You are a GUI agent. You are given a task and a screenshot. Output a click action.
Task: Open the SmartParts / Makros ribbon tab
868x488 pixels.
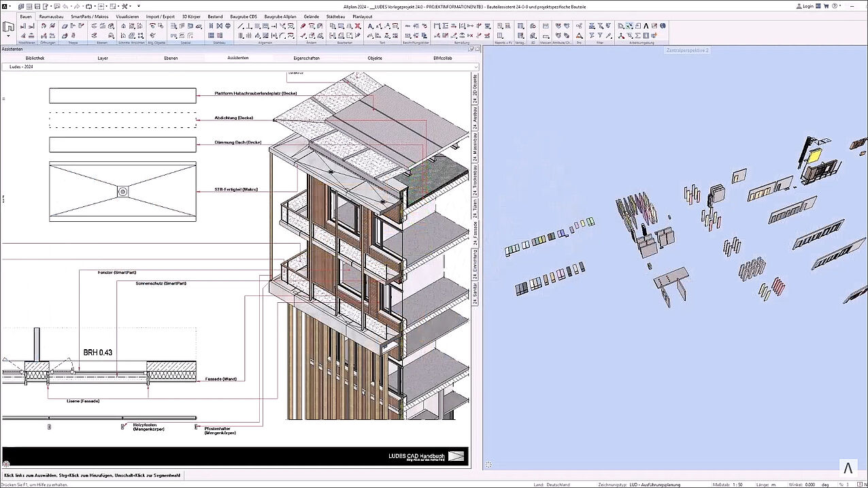90,16
